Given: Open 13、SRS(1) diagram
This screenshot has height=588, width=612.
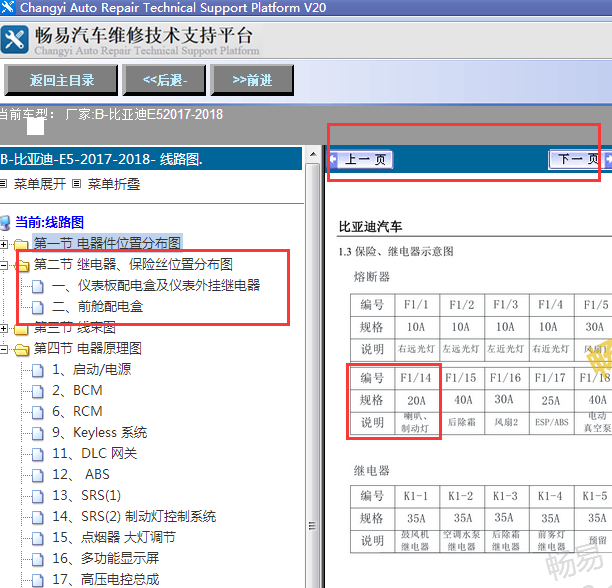Looking at the screenshot, I should 87,496.
